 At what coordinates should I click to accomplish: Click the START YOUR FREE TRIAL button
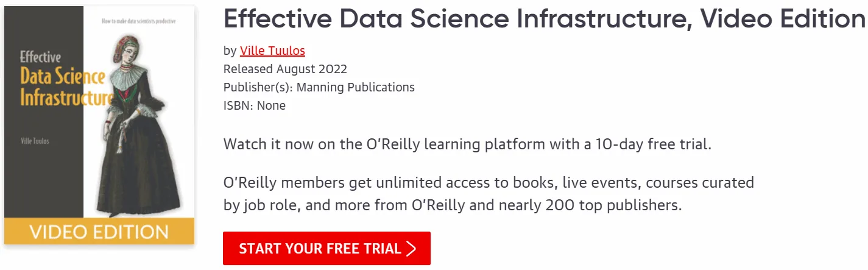click(326, 249)
